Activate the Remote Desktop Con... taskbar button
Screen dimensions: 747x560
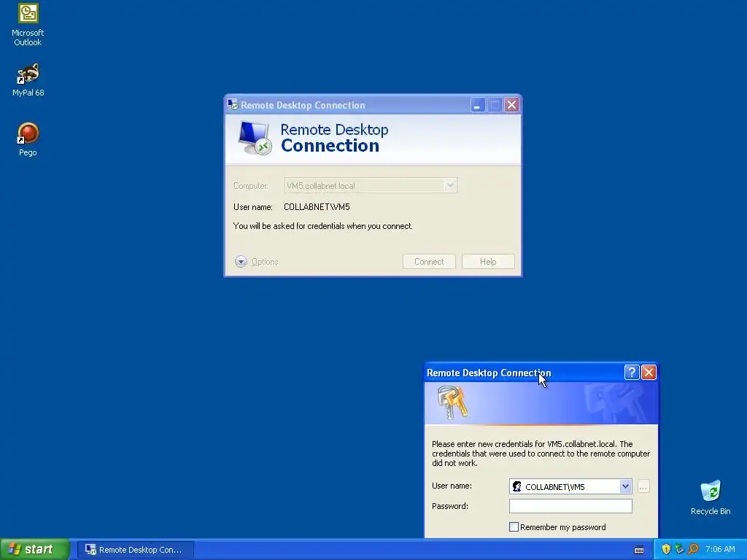click(x=136, y=550)
